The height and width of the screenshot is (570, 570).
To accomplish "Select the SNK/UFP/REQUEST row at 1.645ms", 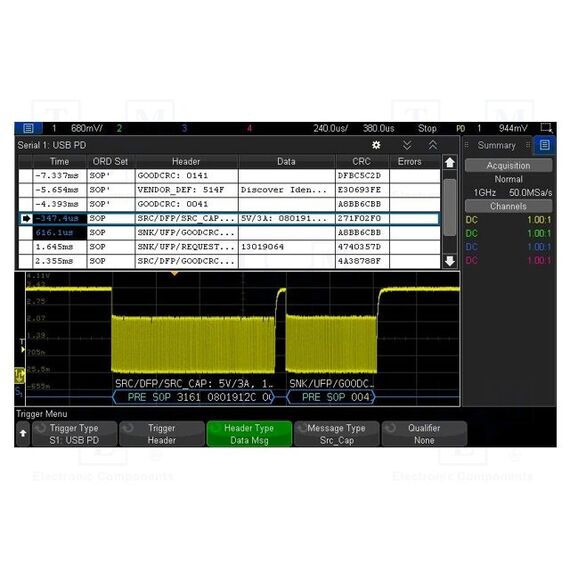I will coord(229,247).
